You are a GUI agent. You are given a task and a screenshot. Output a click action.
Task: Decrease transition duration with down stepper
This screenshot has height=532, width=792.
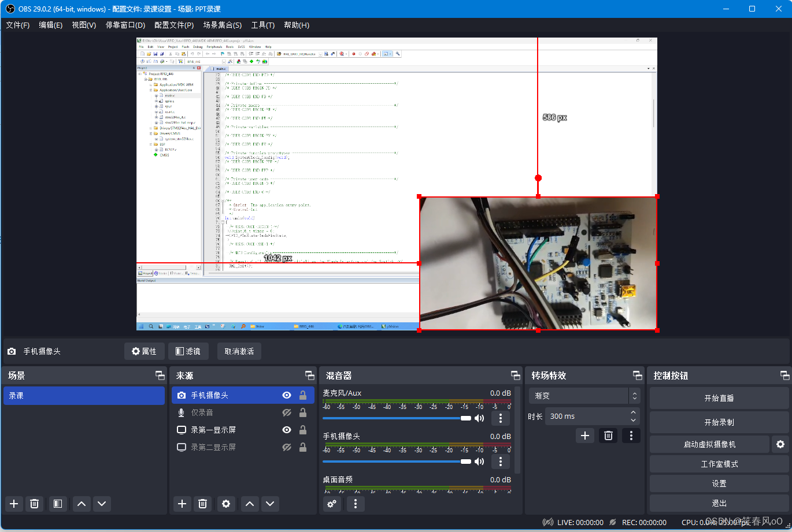pyautogui.click(x=634, y=420)
